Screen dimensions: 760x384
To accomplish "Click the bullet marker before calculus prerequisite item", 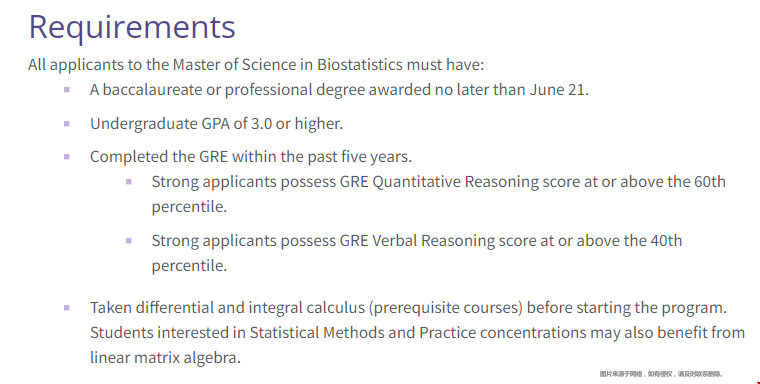I will 67,307.
